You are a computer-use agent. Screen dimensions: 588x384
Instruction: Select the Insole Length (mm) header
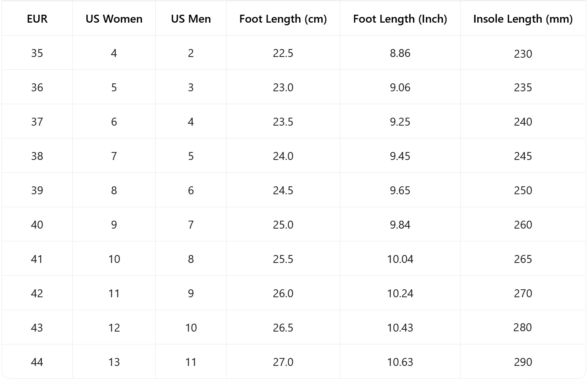[x=523, y=19]
